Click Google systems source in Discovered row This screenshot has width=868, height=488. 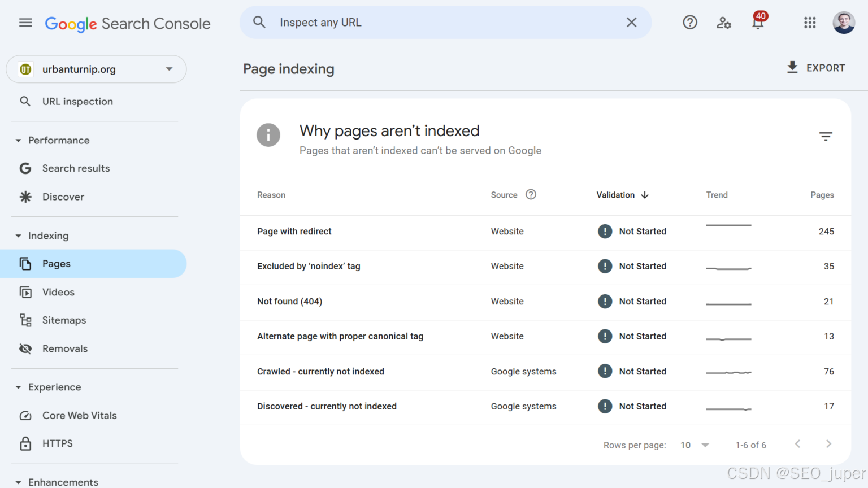pos(523,407)
